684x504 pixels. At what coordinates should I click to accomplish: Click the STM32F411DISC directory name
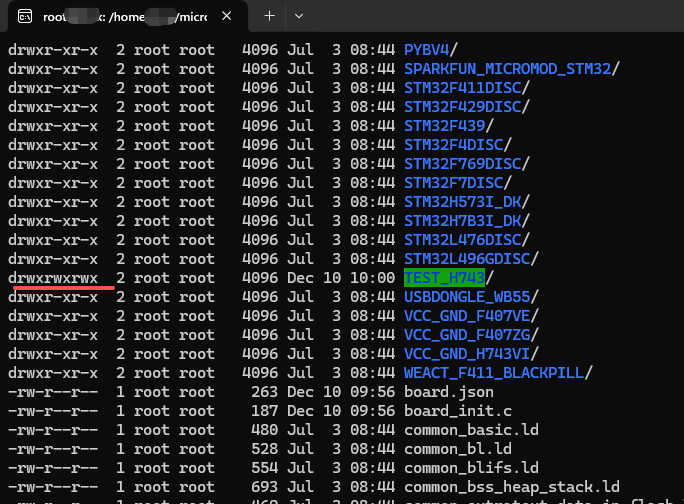462,88
